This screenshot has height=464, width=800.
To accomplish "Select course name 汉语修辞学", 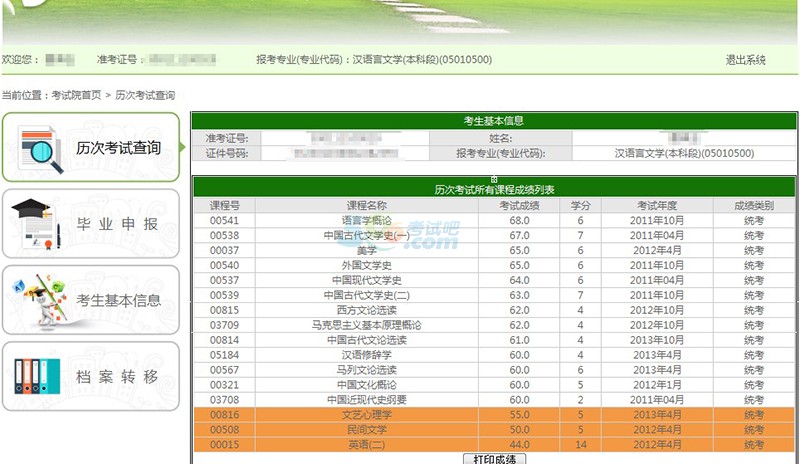I will 367,355.
